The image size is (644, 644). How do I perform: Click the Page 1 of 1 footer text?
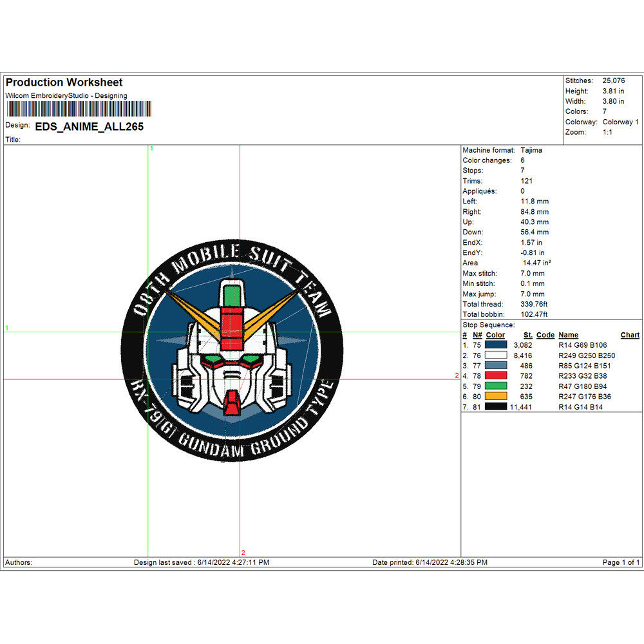621,562
